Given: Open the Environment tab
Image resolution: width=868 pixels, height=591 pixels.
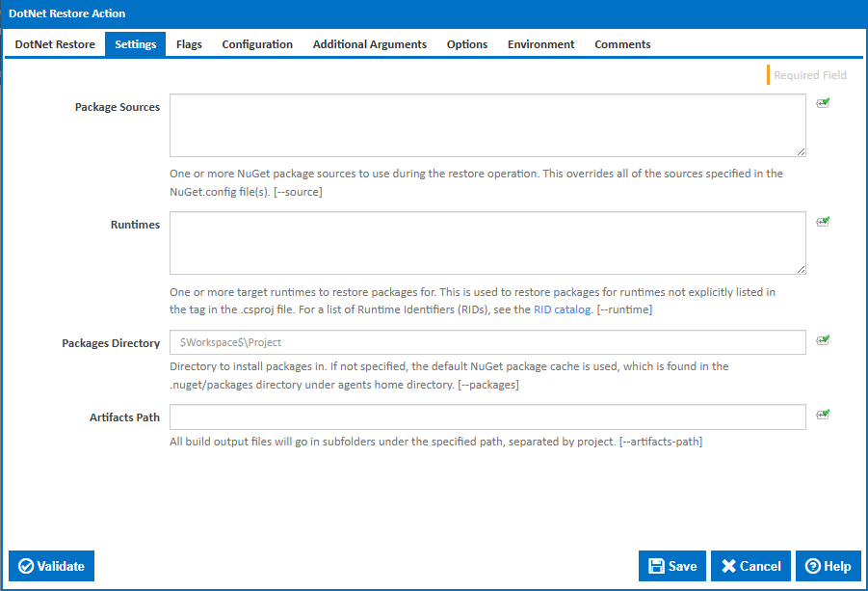Looking at the screenshot, I should tap(540, 43).
